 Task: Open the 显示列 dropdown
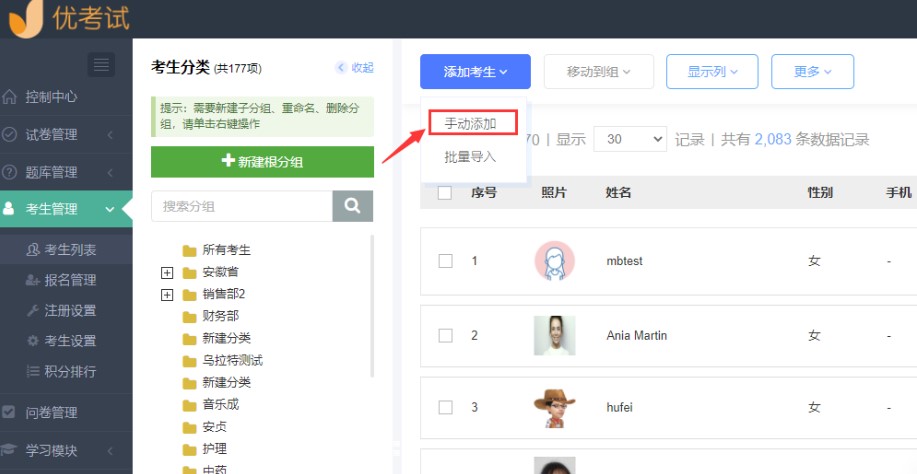click(712, 71)
